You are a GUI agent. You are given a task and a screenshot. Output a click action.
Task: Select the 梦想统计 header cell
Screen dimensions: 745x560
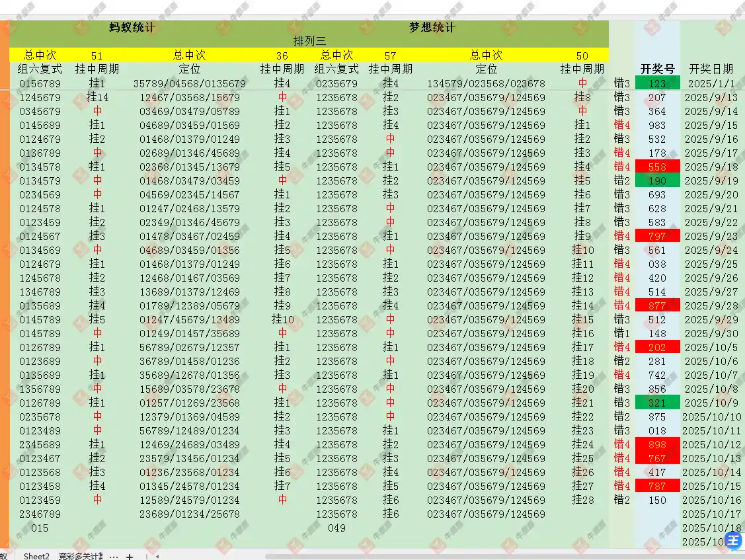tap(432, 28)
